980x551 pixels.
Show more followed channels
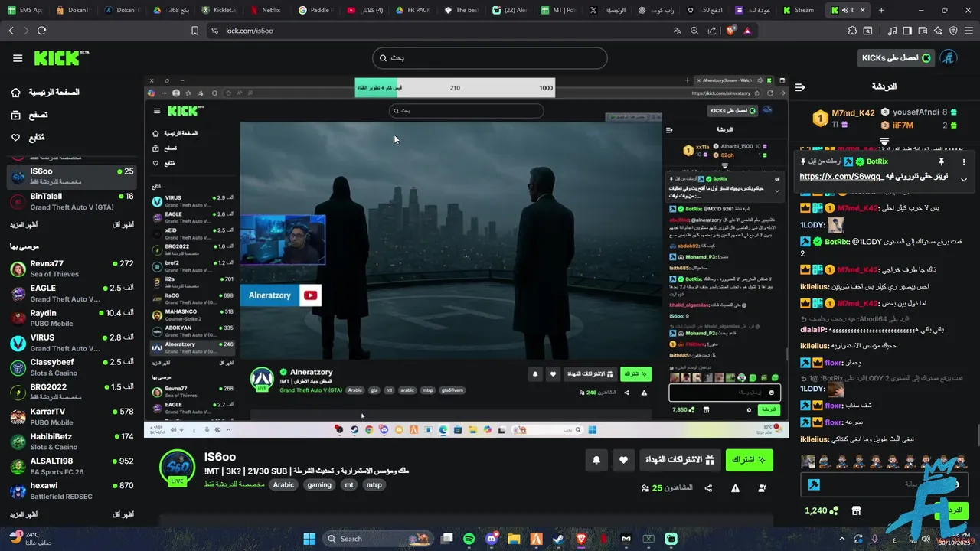point(24,225)
